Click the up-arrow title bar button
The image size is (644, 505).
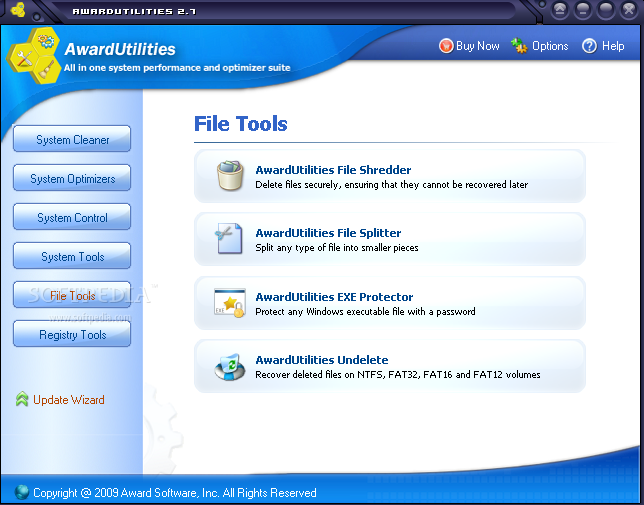click(x=560, y=9)
